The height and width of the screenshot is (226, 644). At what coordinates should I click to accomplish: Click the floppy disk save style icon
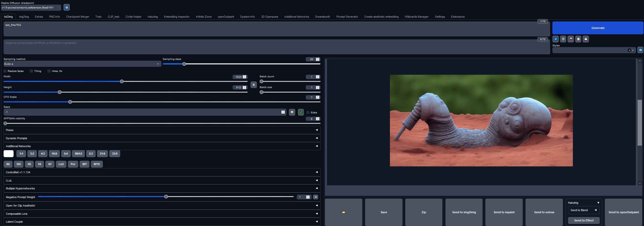click(x=586, y=39)
